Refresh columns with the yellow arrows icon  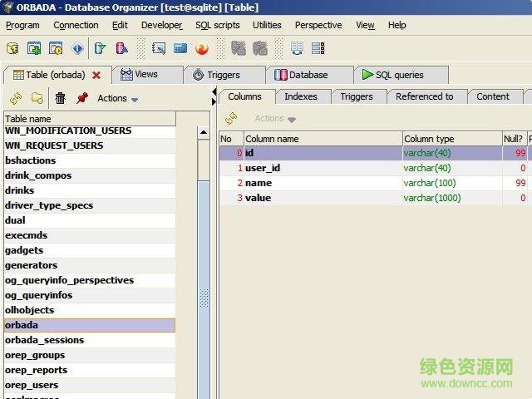[231, 118]
